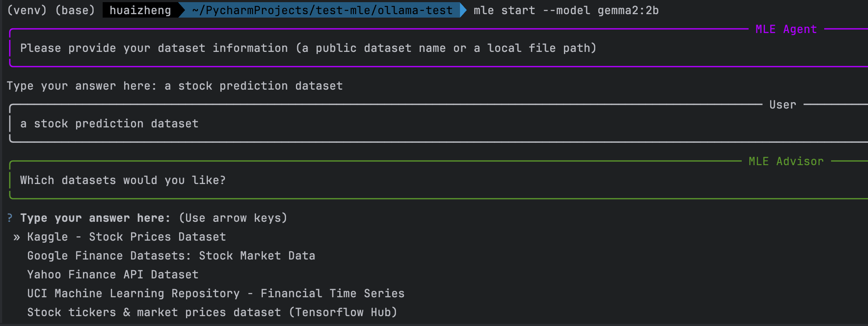The height and width of the screenshot is (326, 868).
Task: Choose the Stock tickers Tensorflow Hub option
Action: (212, 312)
